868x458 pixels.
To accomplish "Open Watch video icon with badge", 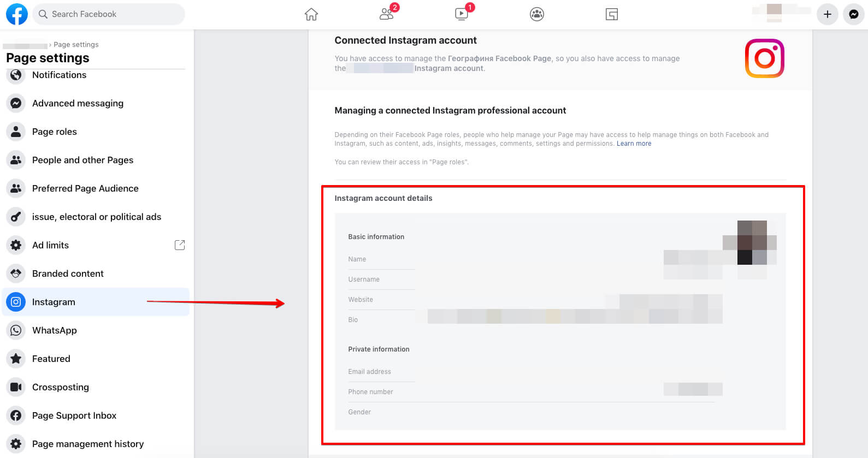I will point(462,14).
